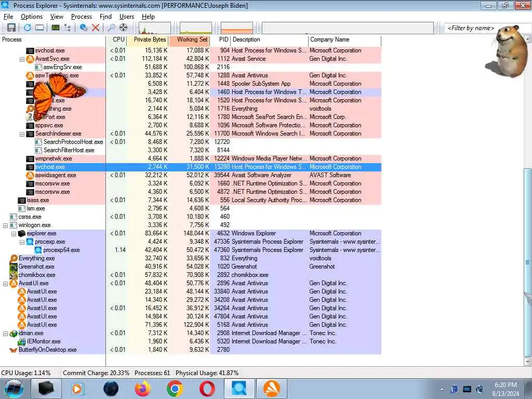The width and height of the screenshot is (532, 399).
Task: Sort by the Description column header
Action: click(270, 39)
